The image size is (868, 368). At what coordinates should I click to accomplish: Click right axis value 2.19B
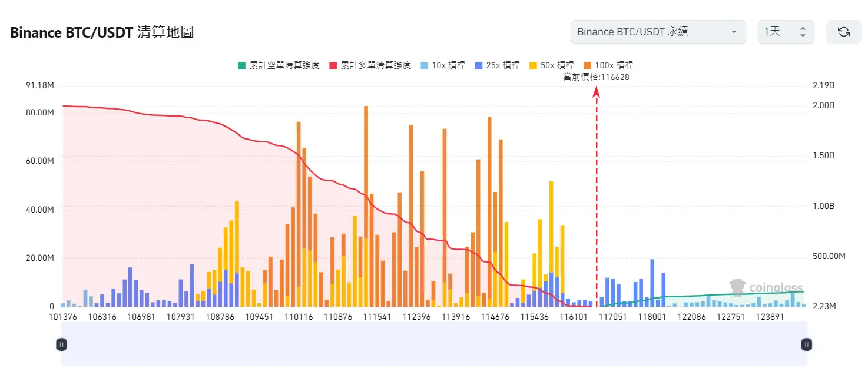tap(823, 86)
